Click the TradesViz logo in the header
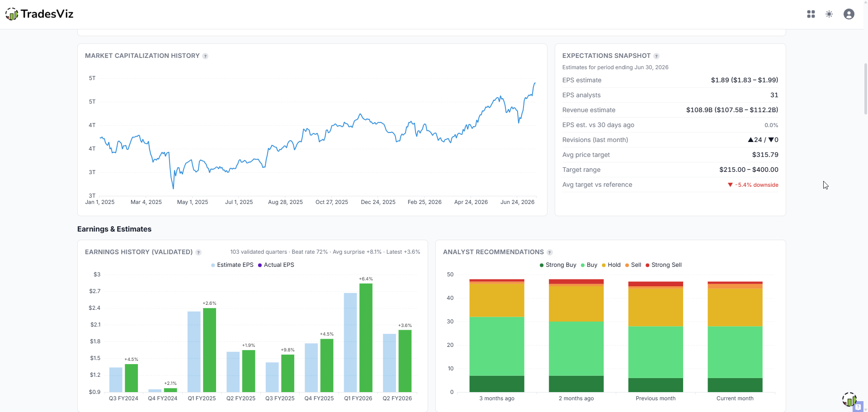 (39, 14)
